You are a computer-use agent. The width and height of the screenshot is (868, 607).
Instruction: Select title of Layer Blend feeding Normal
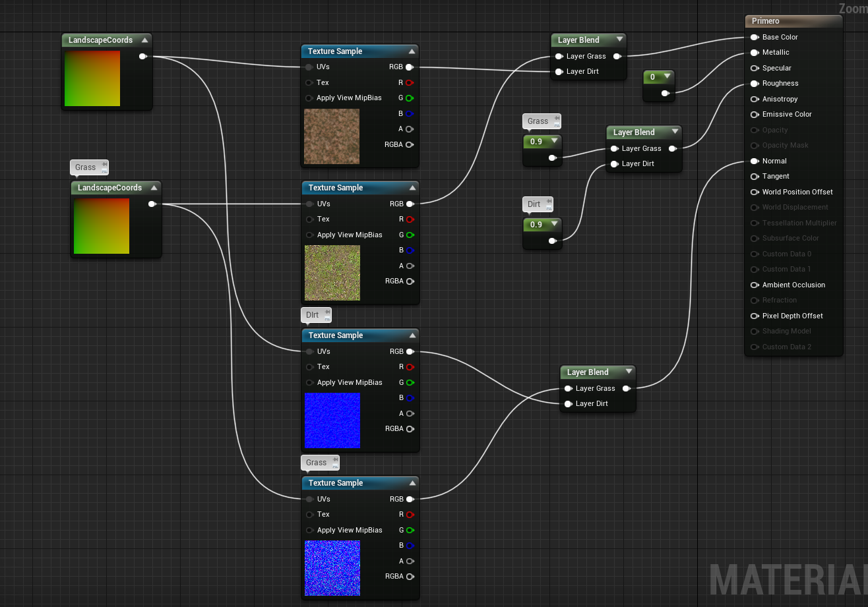coord(588,372)
